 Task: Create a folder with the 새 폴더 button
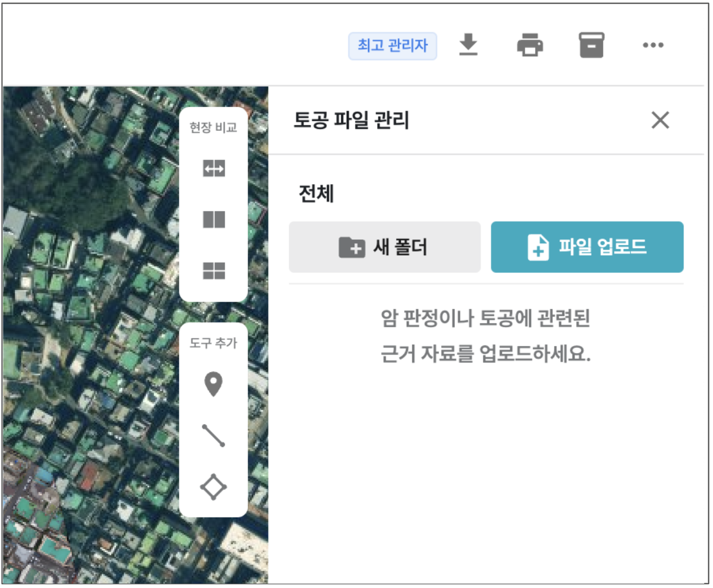[x=384, y=247]
